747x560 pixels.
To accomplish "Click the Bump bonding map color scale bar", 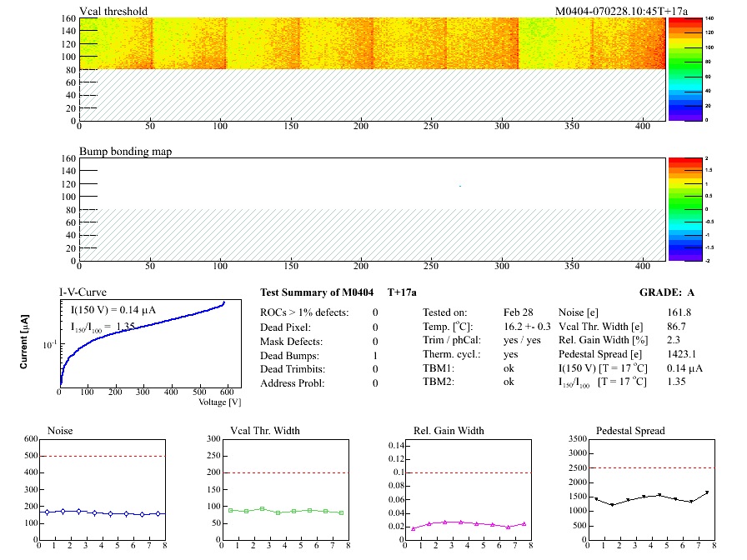I will 680,208.
